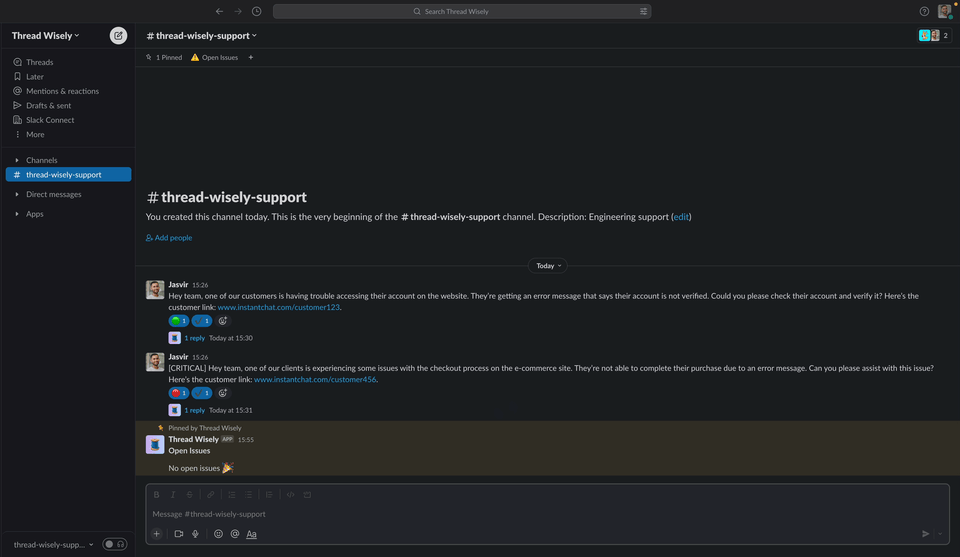Go forward using the history forward arrow
Viewport: 960px width, 557px height.
pos(238,11)
